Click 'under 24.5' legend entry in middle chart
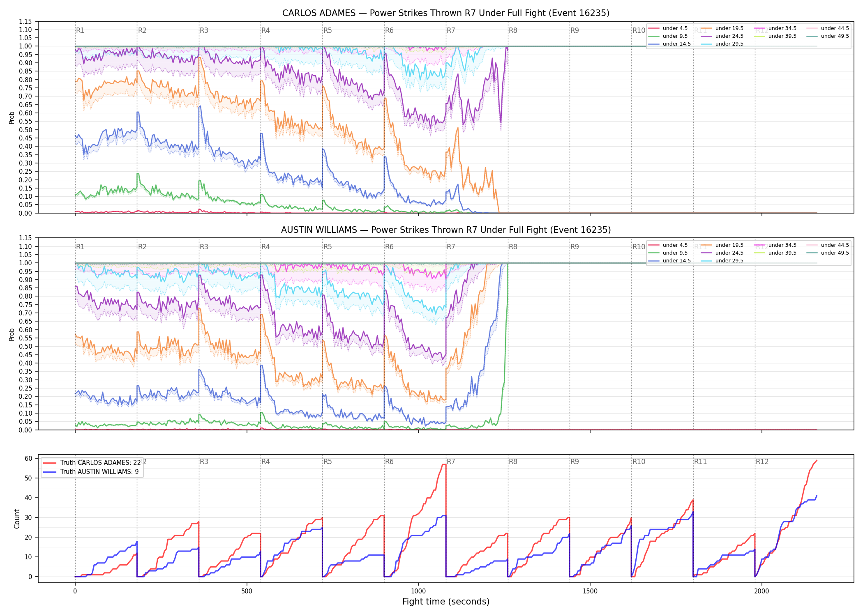This screenshot has width=863, height=616. [x=722, y=253]
